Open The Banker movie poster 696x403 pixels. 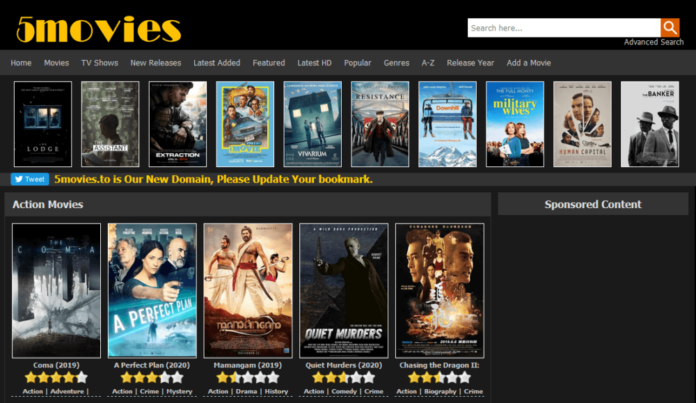point(650,123)
